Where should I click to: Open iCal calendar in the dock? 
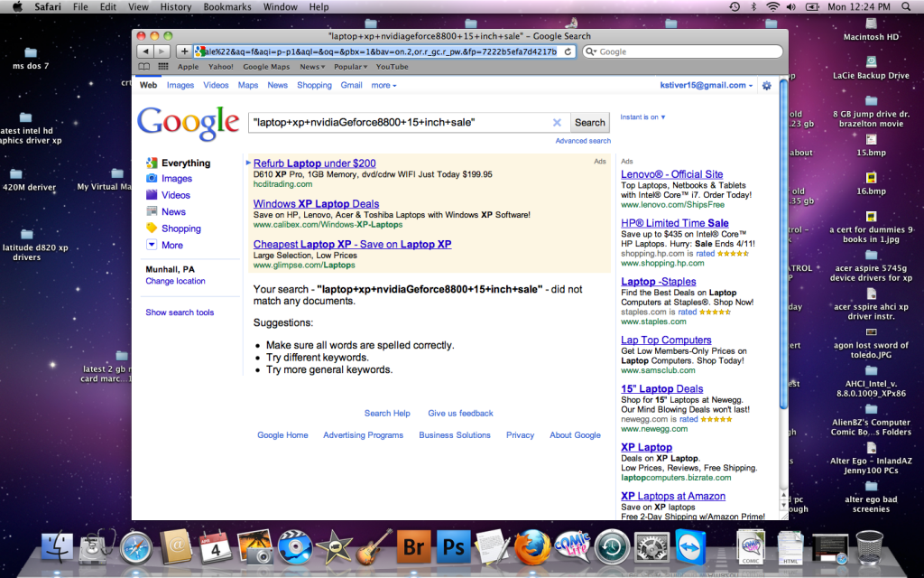coord(215,546)
